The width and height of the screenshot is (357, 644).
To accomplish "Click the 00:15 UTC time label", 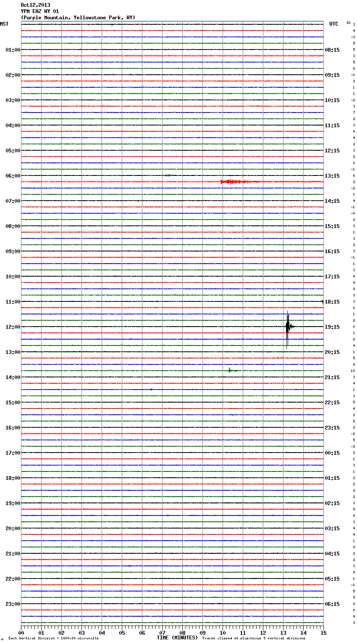I will (x=332, y=453).
